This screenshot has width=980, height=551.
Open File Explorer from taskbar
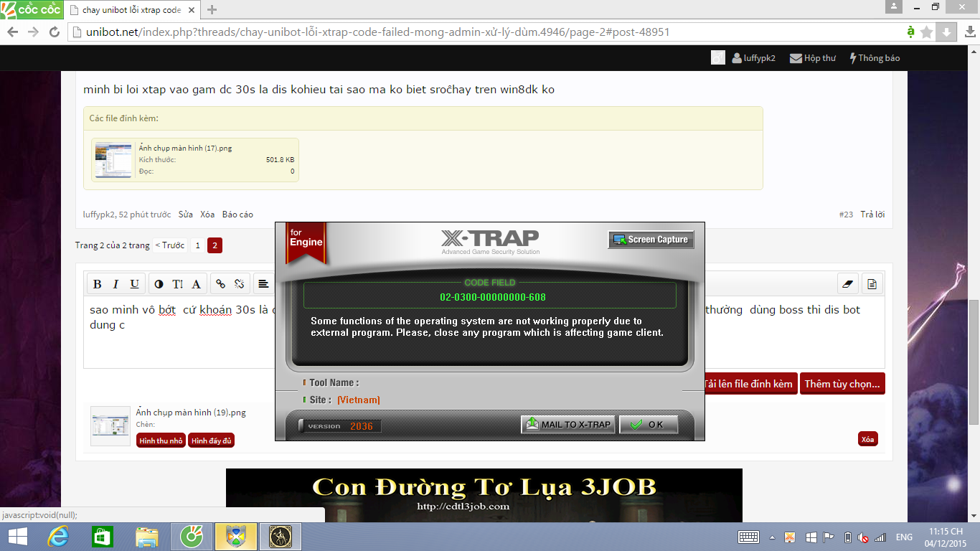tap(147, 537)
